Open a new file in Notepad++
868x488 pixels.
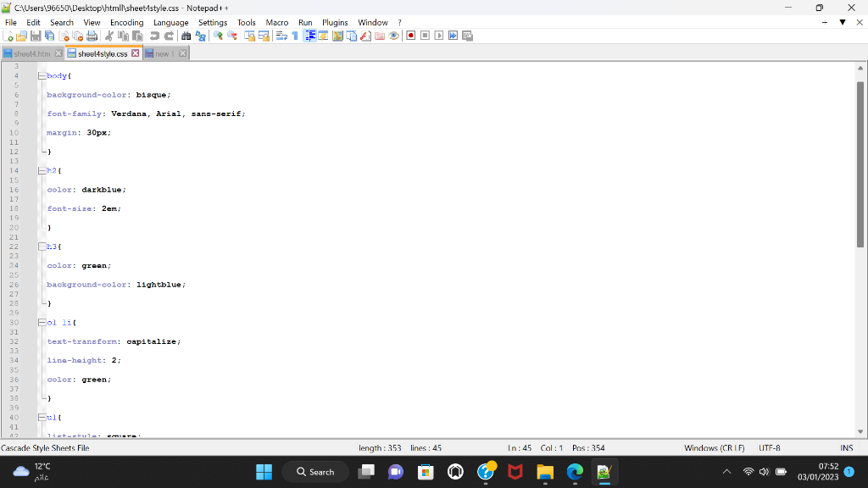point(8,35)
